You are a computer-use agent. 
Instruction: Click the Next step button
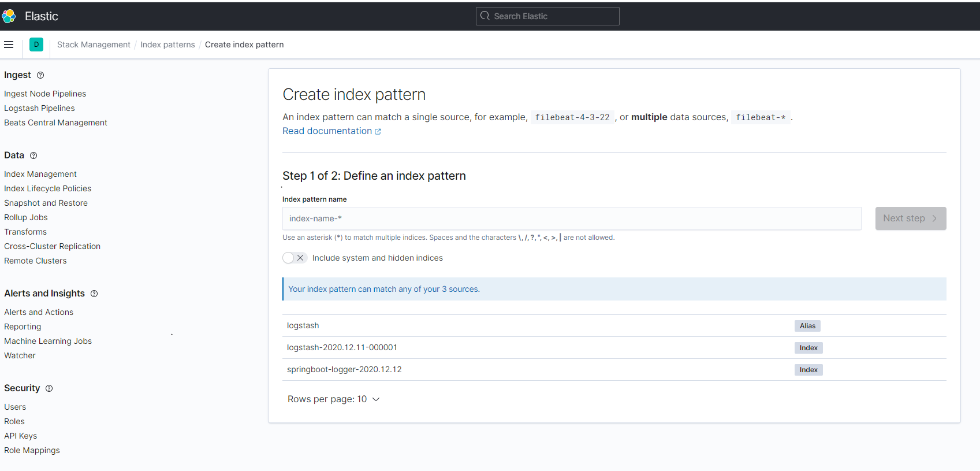[911, 218]
